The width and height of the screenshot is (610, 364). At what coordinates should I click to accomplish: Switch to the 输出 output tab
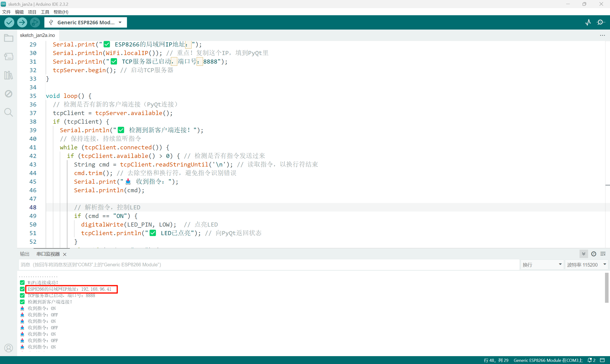25,254
